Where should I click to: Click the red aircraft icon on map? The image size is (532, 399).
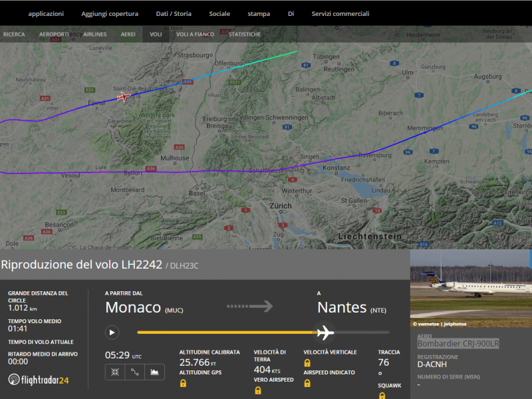coord(124,96)
